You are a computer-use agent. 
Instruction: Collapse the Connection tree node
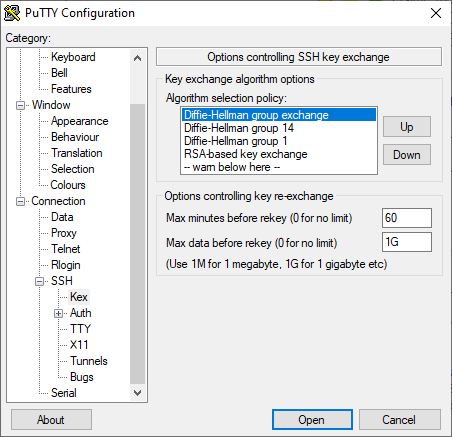(20, 202)
